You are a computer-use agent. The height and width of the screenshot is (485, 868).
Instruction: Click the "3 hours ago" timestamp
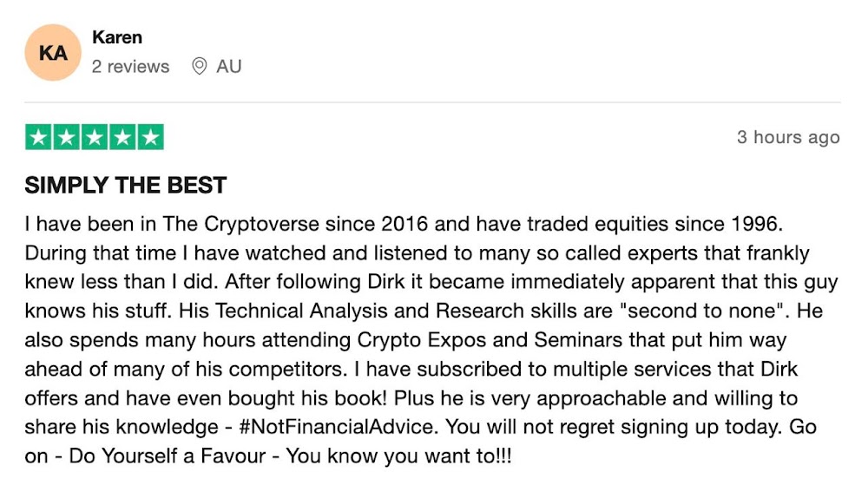[788, 137]
